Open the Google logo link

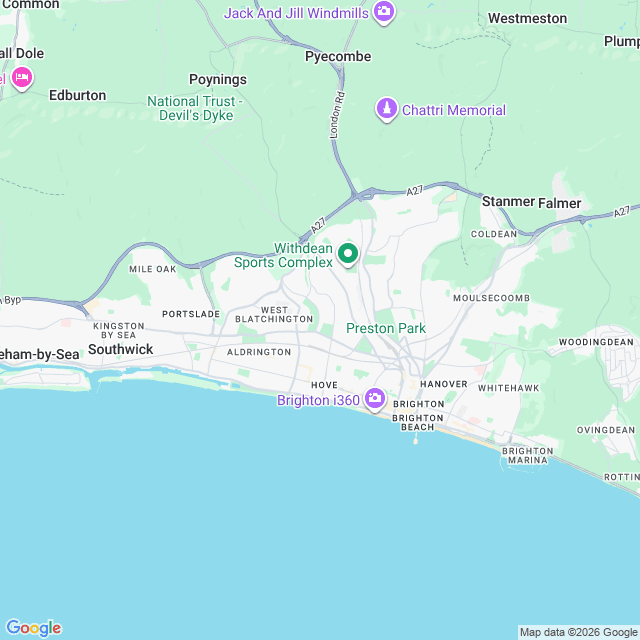point(33,628)
